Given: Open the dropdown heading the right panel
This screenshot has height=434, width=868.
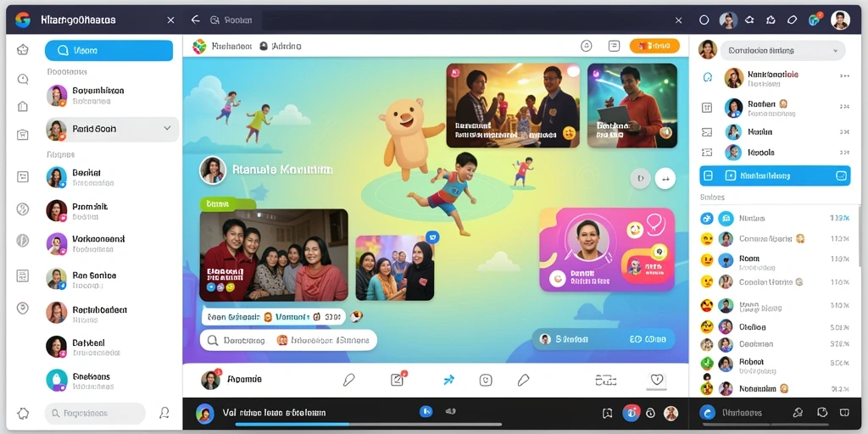Looking at the screenshot, I should [x=782, y=50].
